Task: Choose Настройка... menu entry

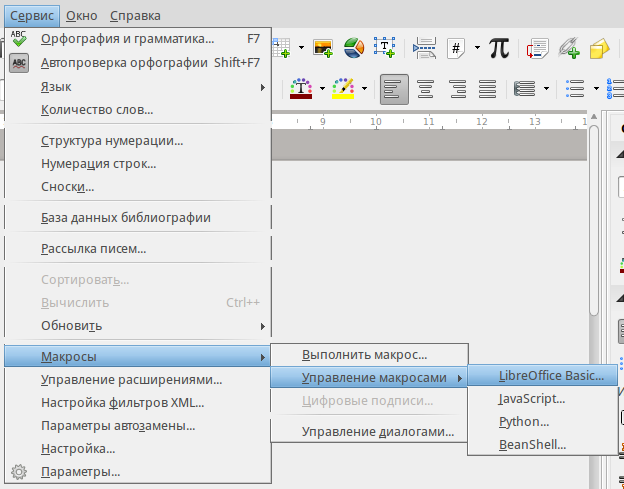Action: click(x=138, y=449)
